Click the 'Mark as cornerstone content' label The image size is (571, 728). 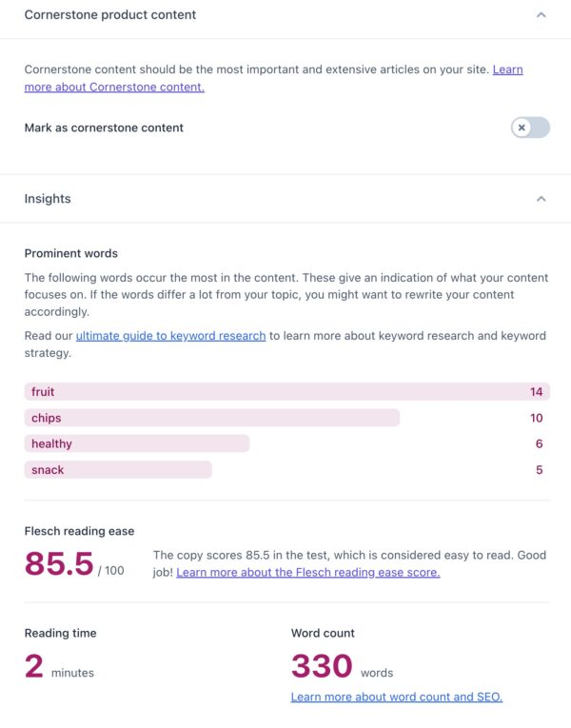pyautogui.click(x=104, y=128)
